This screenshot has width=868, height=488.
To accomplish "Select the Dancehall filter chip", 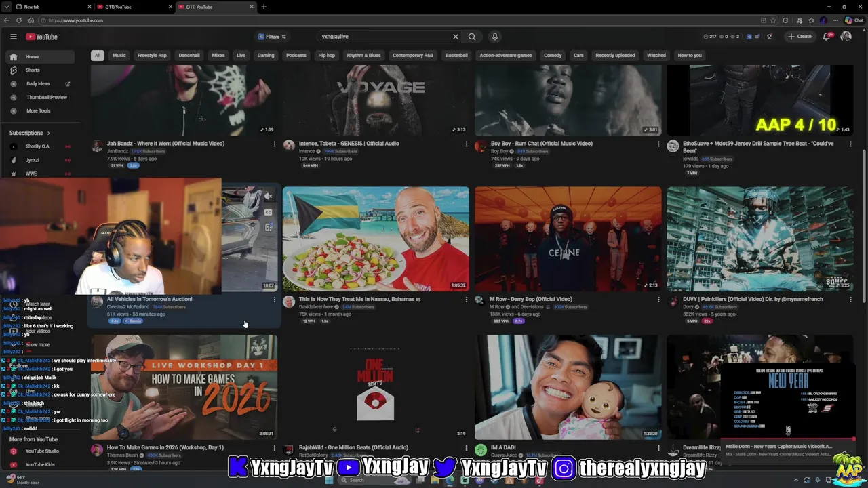I will [x=189, y=55].
